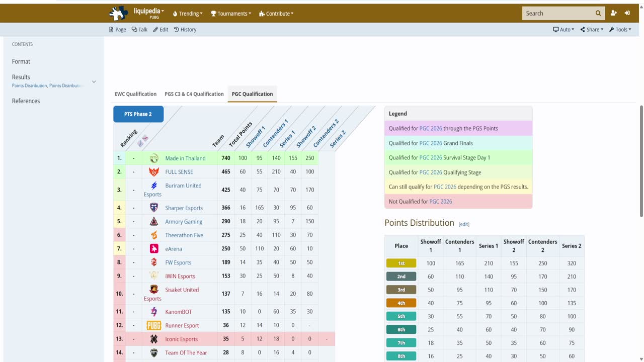
Task: Click the search magnifier icon
Action: [x=598, y=14]
